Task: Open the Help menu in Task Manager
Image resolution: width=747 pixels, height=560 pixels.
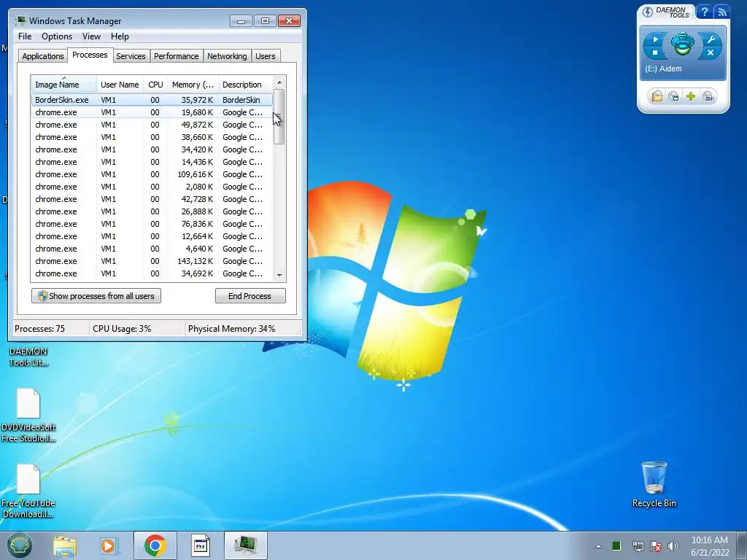Action: tap(120, 36)
